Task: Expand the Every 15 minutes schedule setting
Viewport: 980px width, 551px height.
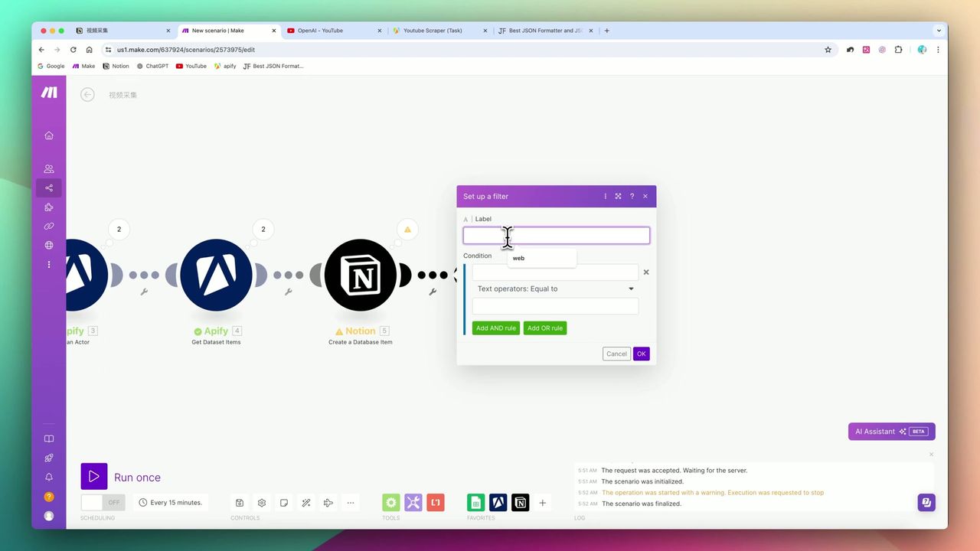Action: (171, 503)
